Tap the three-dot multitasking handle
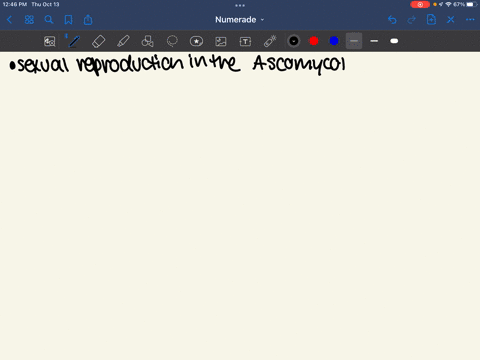The width and height of the screenshot is (480, 360). click(240, 5)
